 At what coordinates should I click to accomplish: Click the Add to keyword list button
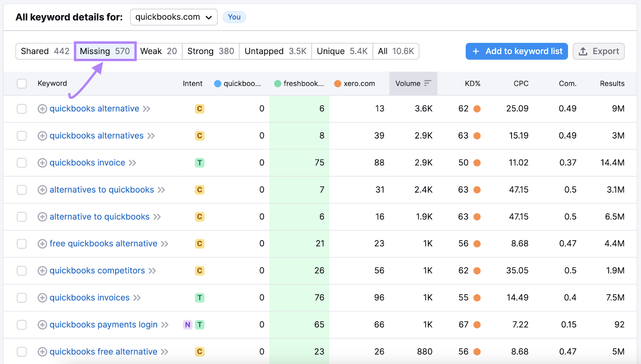(516, 51)
